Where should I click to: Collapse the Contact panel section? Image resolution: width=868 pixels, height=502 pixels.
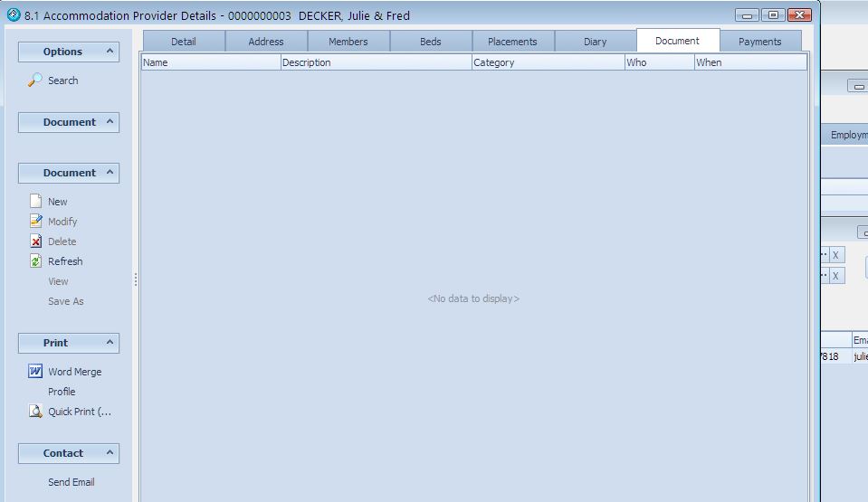coord(110,453)
